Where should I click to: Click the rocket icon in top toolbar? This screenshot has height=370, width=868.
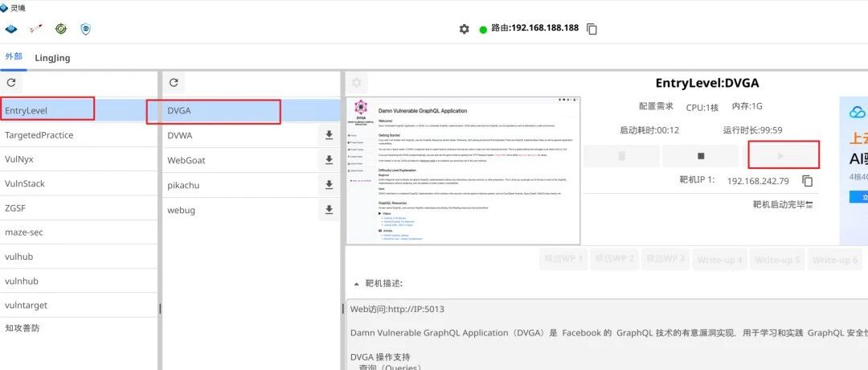point(36,29)
